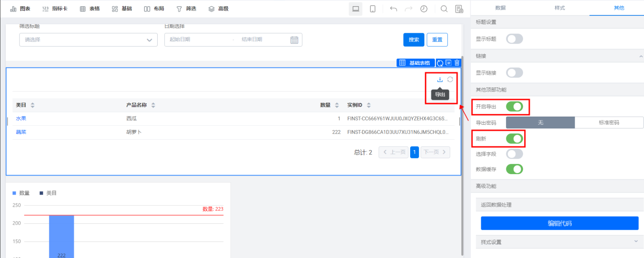Click the table refresh circular icon
The image size is (644, 258).
pyautogui.click(x=450, y=79)
